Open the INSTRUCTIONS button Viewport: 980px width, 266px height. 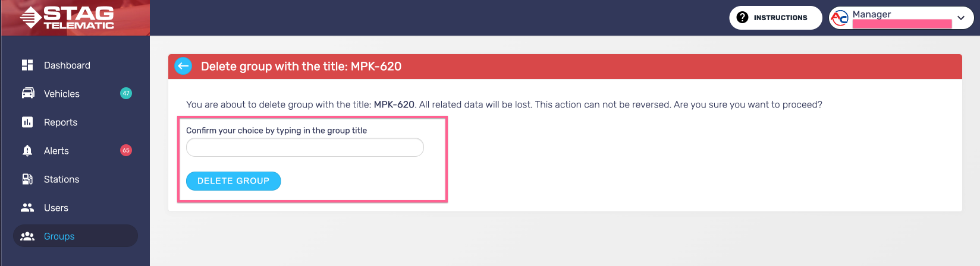(x=775, y=18)
